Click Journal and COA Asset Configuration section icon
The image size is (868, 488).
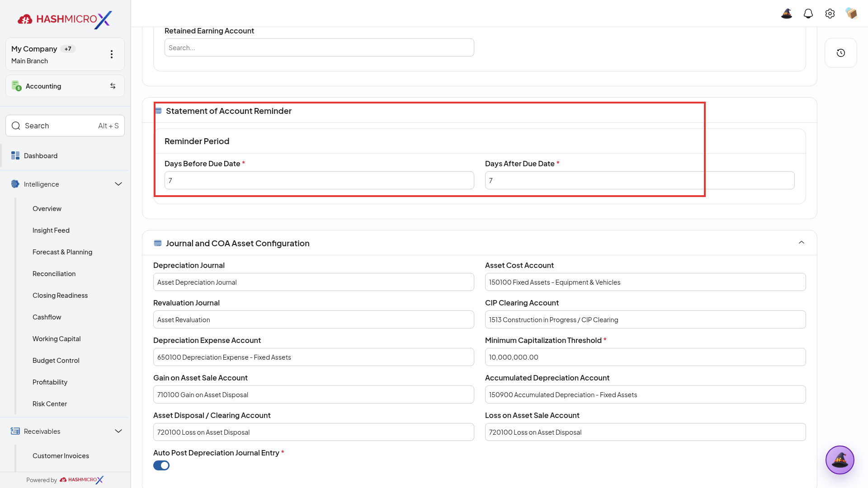[158, 243]
